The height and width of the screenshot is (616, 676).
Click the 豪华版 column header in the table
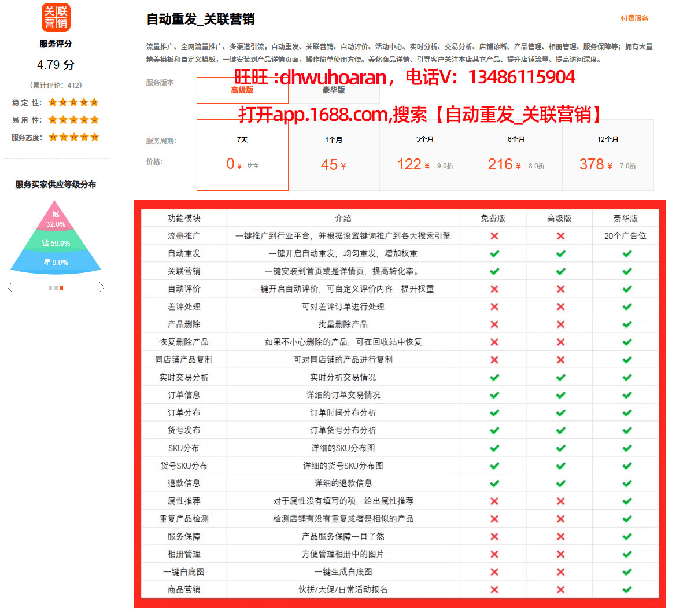626,218
